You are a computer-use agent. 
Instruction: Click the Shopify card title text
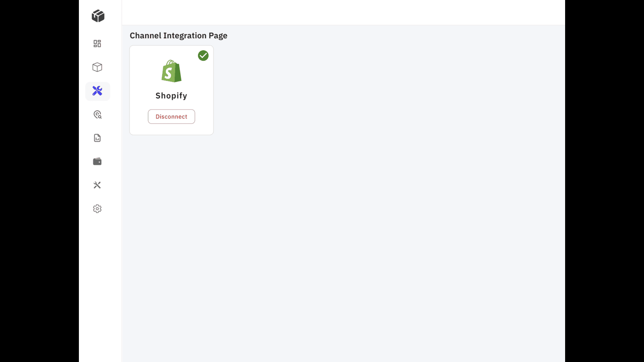171,95
